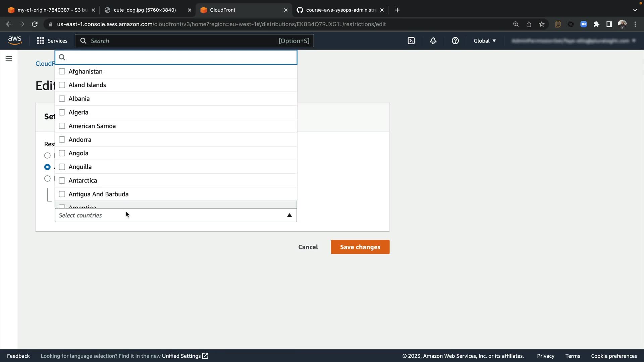Image resolution: width=644 pixels, height=362 pixels.
Task: Click the help question mark icon
Action: pos(455,41)
